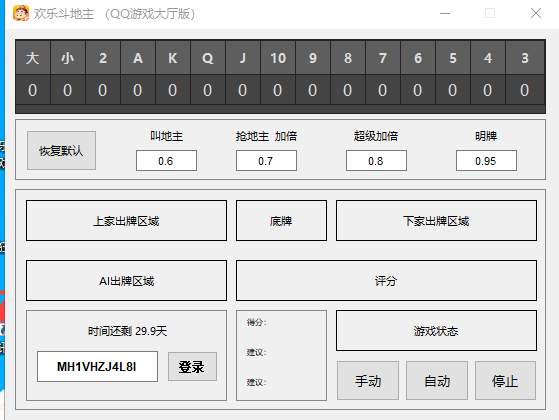Click the card counter header K
The width and height of the screenshot is (559, 420).
point(173,58)
